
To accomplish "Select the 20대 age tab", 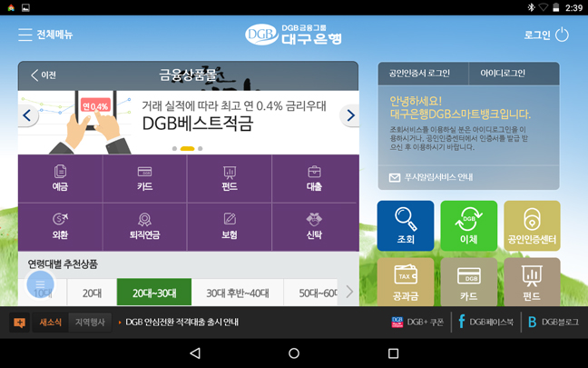I will tap(92, 293).
